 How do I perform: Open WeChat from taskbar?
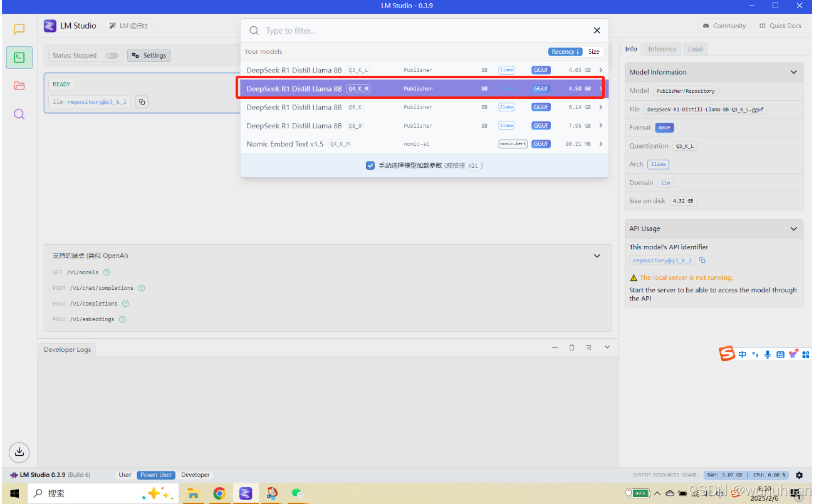pyautogui.click(x=298, y=493)
